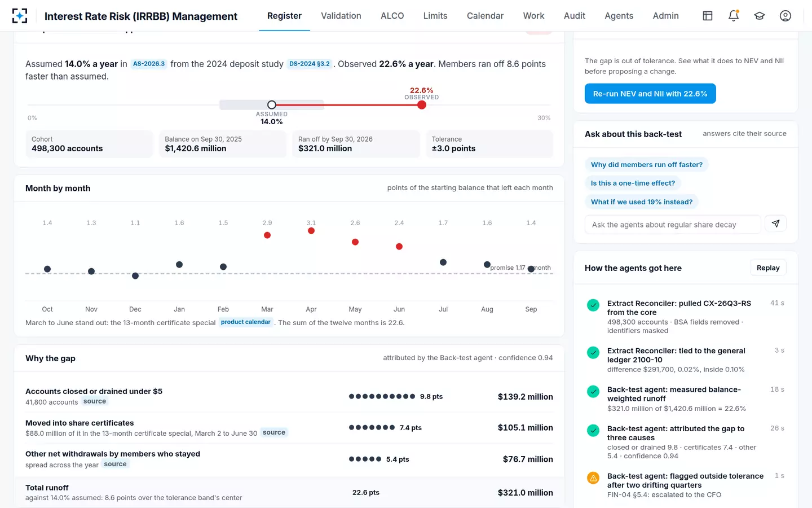Open source for 'Accounts closed or drained under $5'
The height and width of the screenshot is (508, 812).
click(95, 401)
